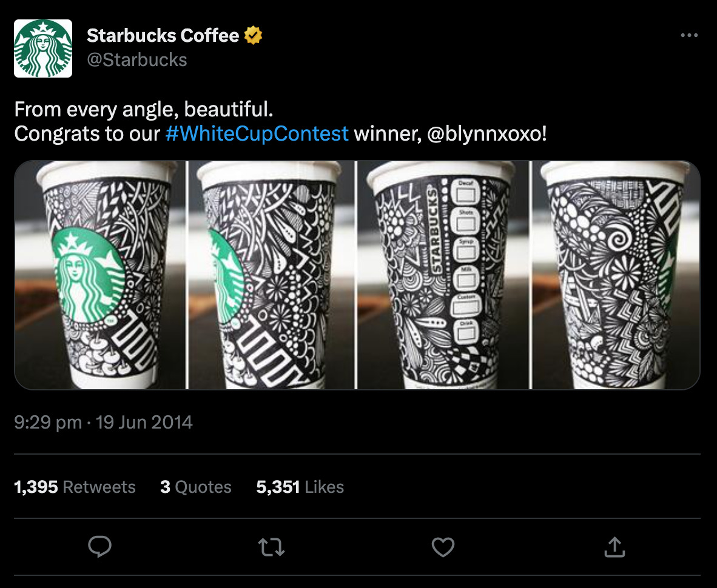Open the 3 Quotes list

point(195,486)
